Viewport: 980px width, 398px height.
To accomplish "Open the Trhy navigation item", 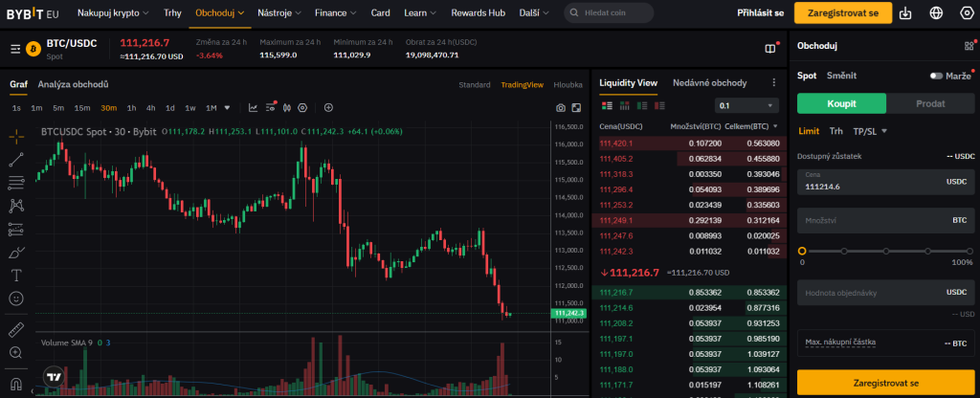I will [172, 12].
